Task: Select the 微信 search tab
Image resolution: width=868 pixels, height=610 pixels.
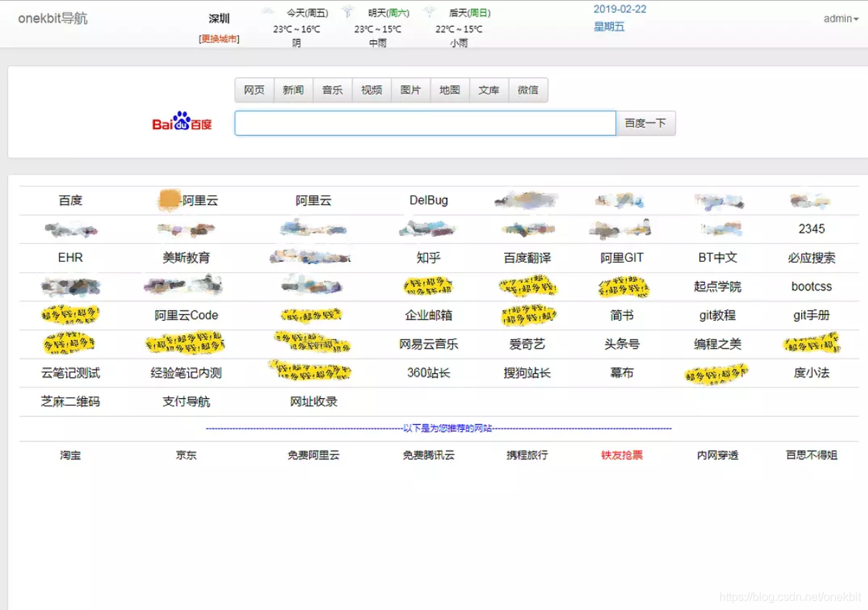Action: (528, 90)
